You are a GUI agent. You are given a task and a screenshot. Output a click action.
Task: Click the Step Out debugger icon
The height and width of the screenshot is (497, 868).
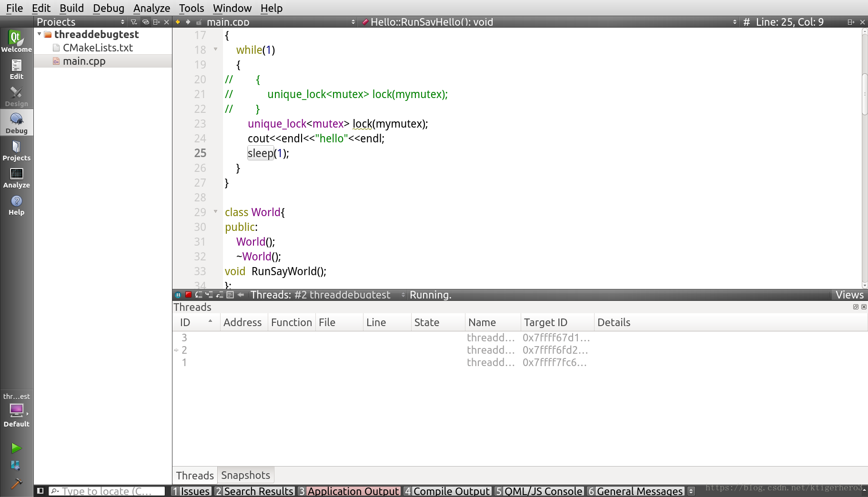coord(220,295)
